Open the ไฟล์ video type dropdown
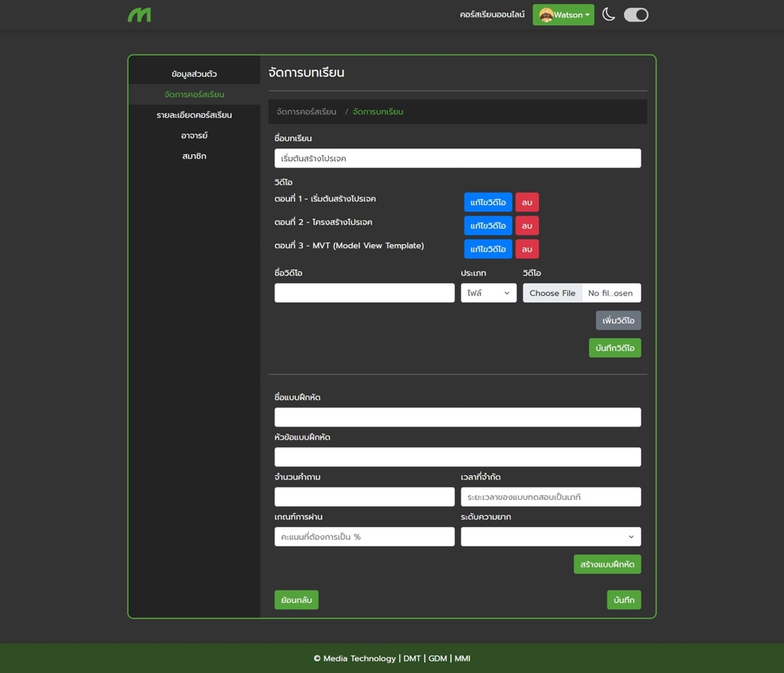 [488, 292]
